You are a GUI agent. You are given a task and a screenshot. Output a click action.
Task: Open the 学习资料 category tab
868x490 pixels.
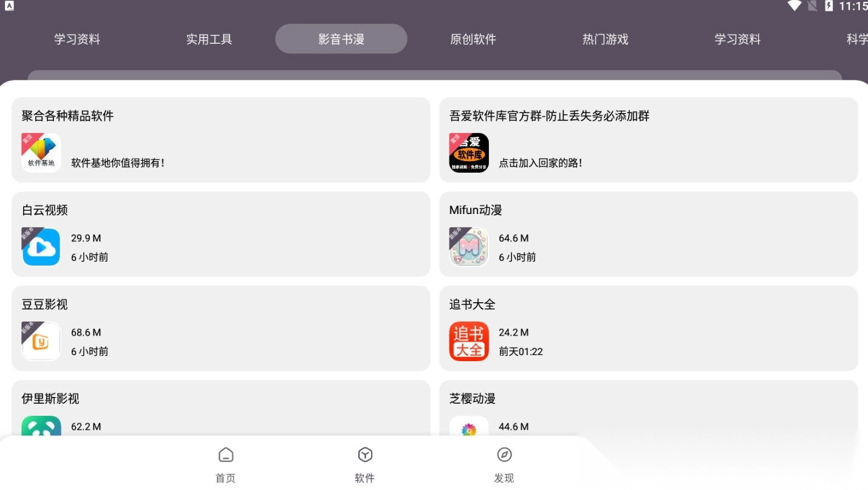[x=77, y=39]
